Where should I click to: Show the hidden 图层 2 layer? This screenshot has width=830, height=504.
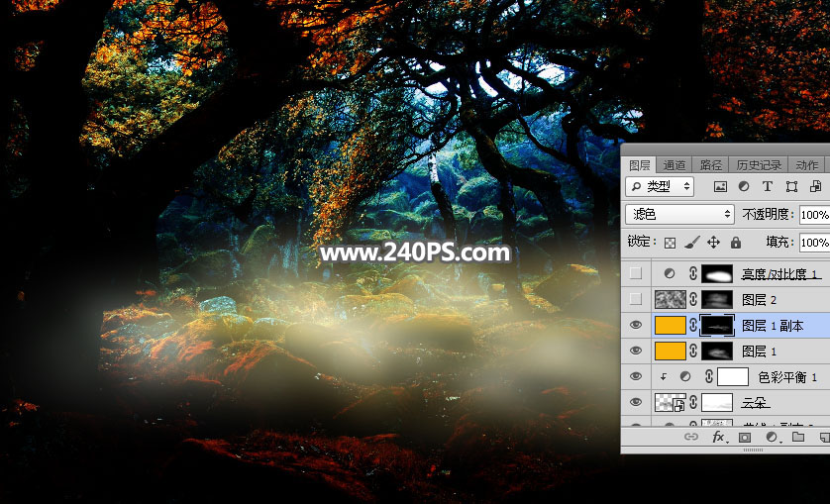[636, 299]
